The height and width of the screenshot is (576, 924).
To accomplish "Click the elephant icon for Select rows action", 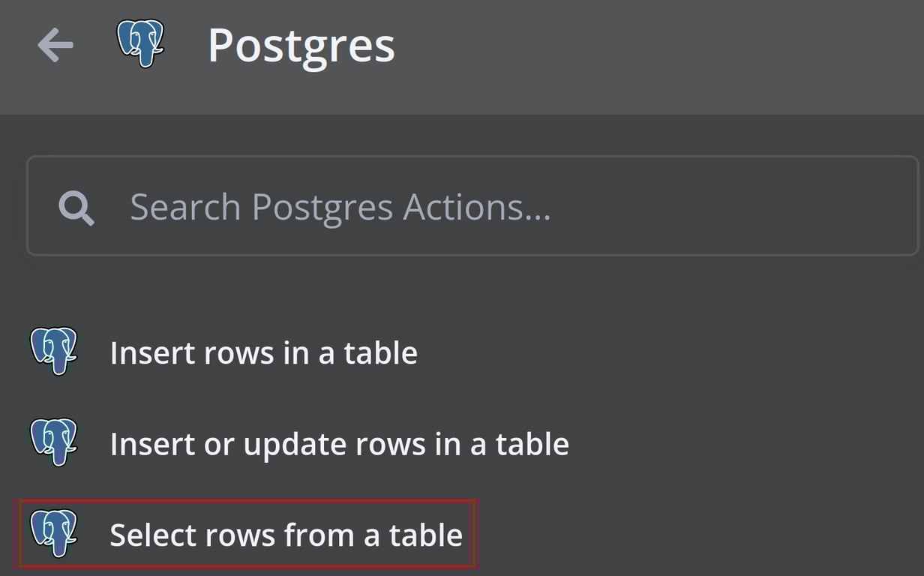I will tap(54, 535).
